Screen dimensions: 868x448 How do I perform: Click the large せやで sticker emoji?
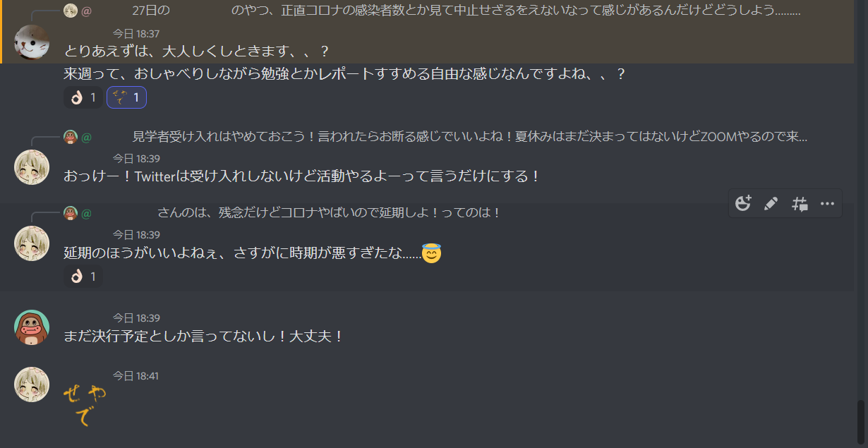(x=85, y=406)
